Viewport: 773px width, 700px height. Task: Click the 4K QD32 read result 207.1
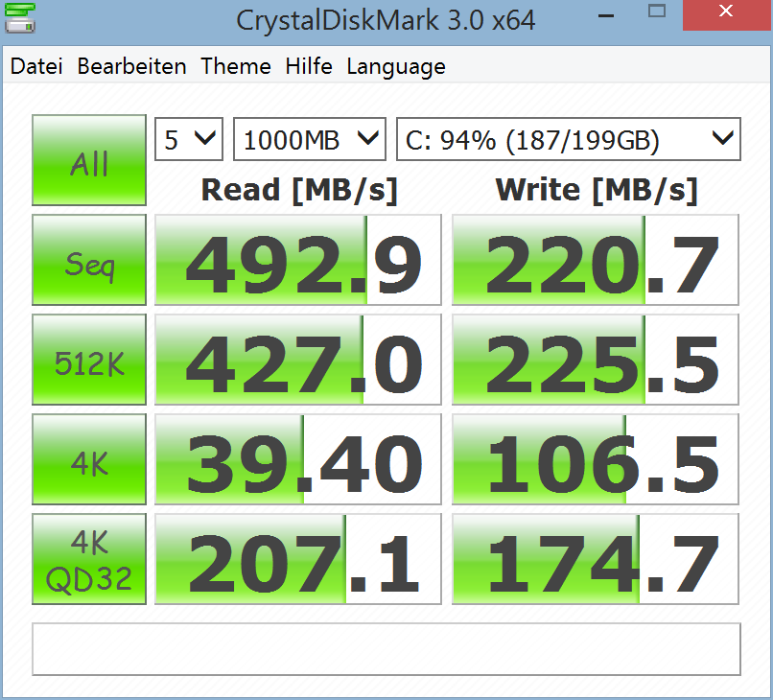[x=297, y=559]
